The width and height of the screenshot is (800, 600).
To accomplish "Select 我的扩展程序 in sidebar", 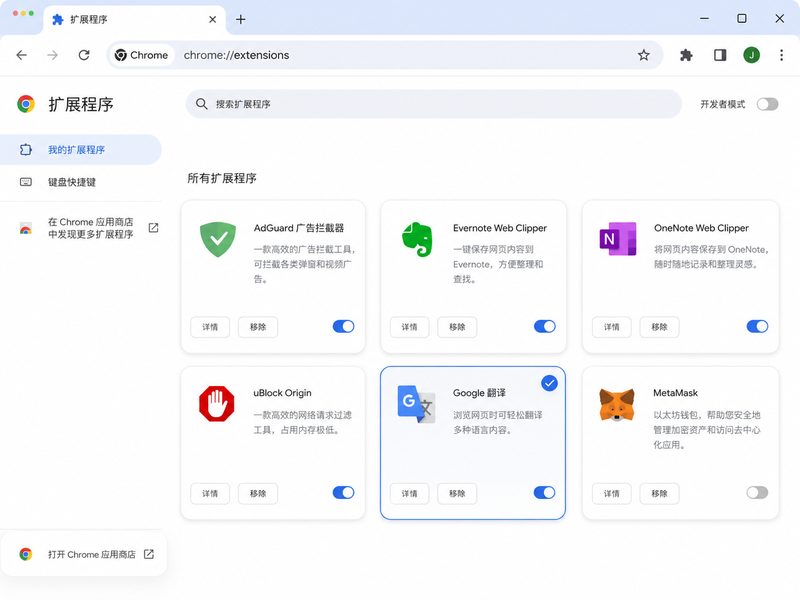I will click(x=81, y=149).
